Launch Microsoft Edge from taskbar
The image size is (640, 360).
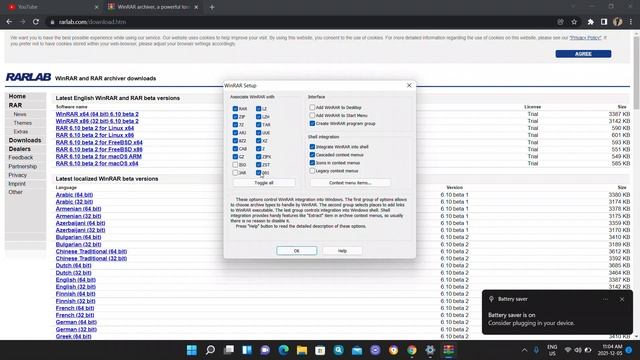(284, 350)
